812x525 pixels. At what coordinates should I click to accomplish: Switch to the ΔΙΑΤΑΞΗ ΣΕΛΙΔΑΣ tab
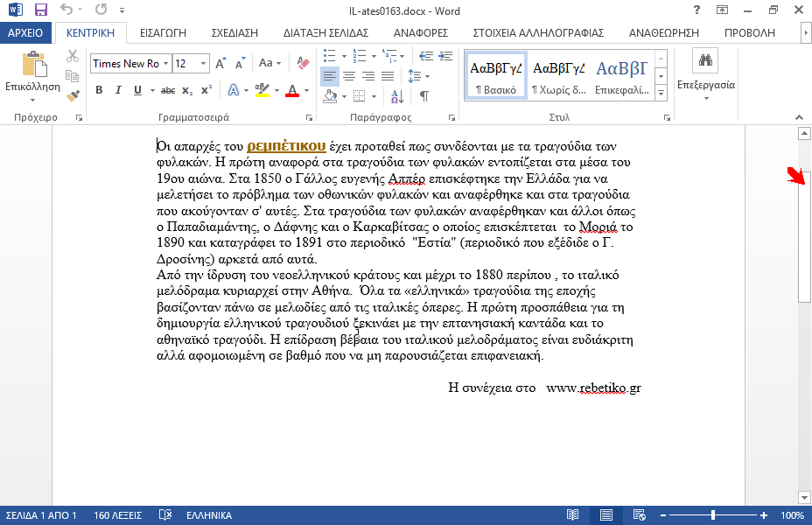point(325,32)
